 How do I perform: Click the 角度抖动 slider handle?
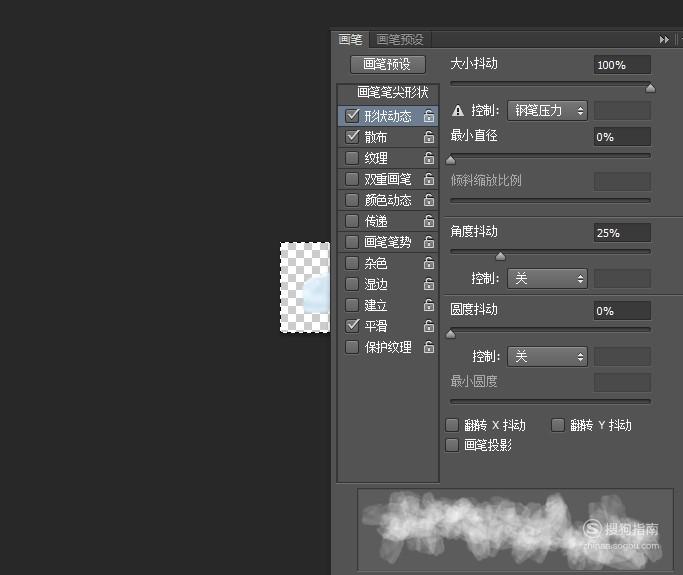pyautogui.click(x=500, y=256)
